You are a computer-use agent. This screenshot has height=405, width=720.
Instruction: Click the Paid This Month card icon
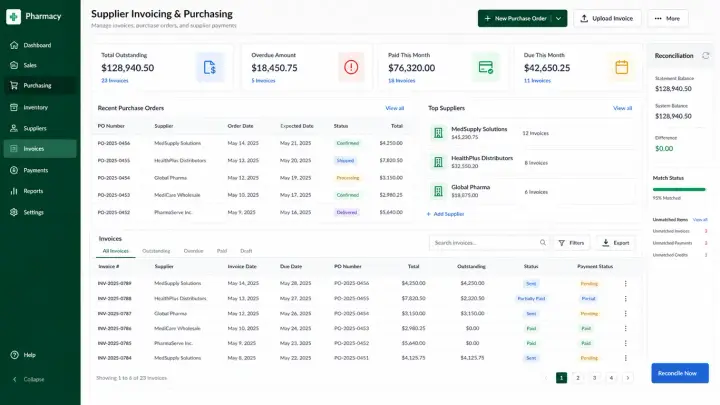(x=486, y=68)
